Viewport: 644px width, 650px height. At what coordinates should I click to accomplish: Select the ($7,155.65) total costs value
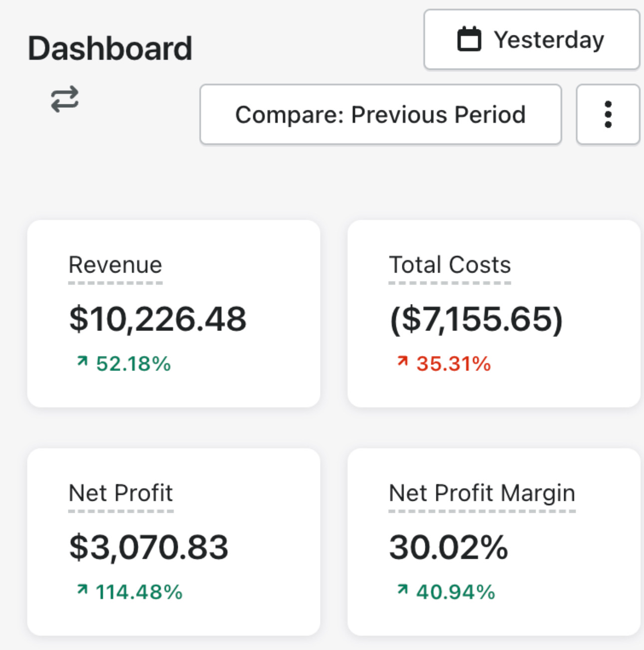pyautogui.click(x=476, y=319)
